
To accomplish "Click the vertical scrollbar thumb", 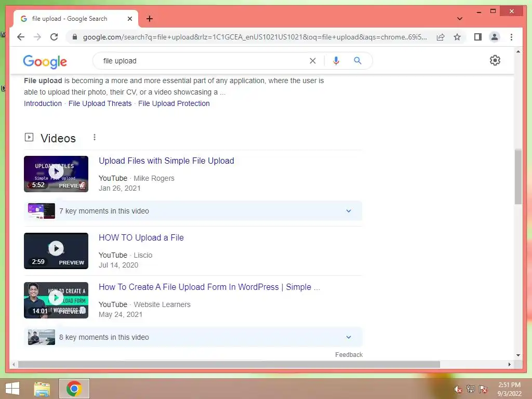I will pyautogui.click(x=518, y=177).
